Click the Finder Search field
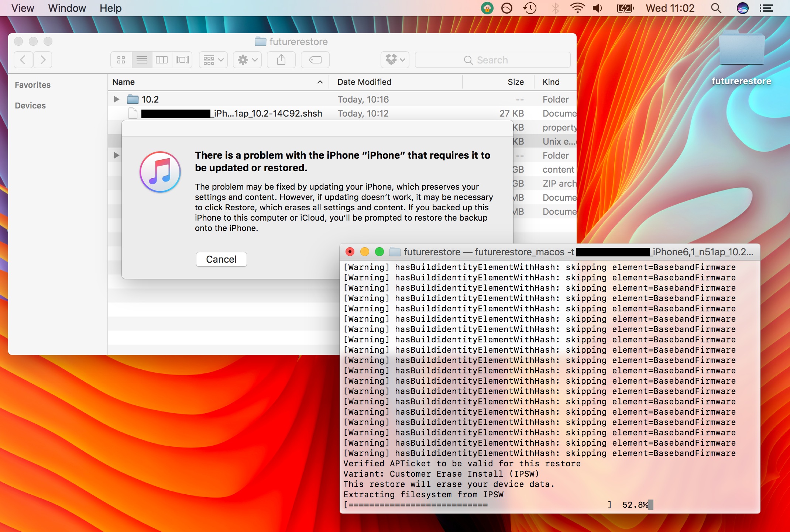This screenshot has height=532, width=790. [x=492, y=60]
